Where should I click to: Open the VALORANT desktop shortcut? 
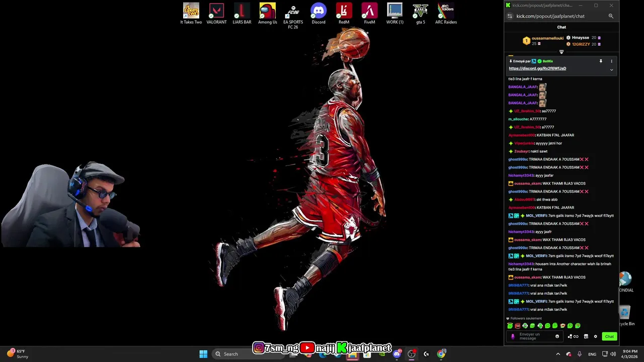pyautogui.click(x=216, y=14)
